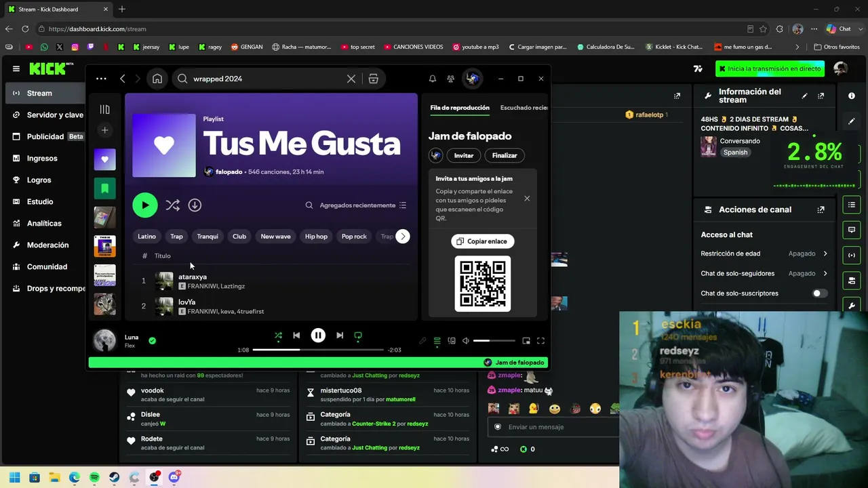Open the wrench icon in Kick right rail
The height and width of the screenshot is (488, 868).
click(852, 306)
